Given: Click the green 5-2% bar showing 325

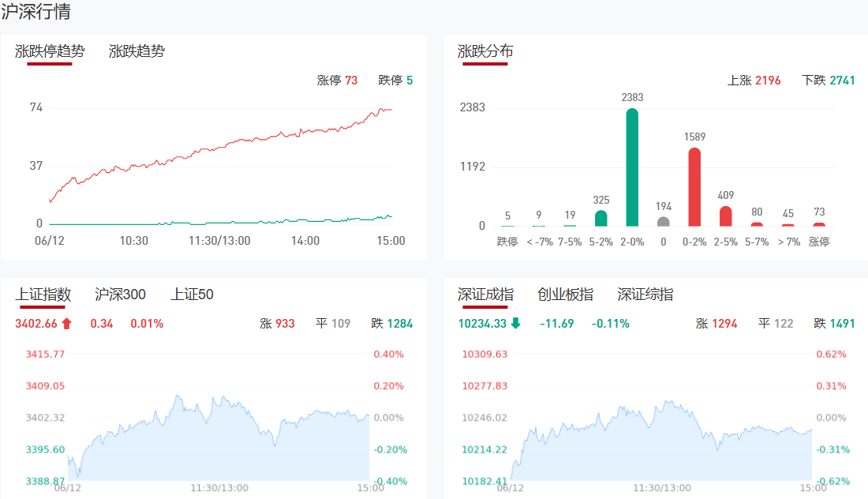Looking at the screenshot, I should point(601,218).
